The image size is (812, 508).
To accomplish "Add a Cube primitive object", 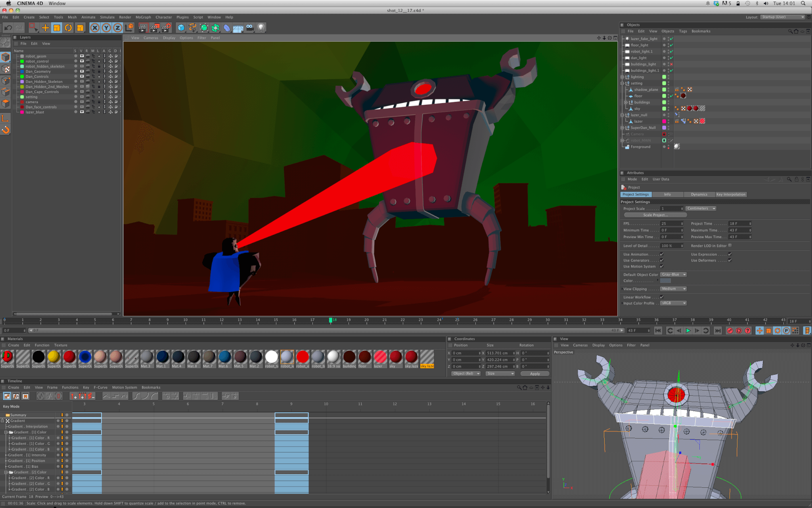I will pyautogui.click(x=181, y=28).
